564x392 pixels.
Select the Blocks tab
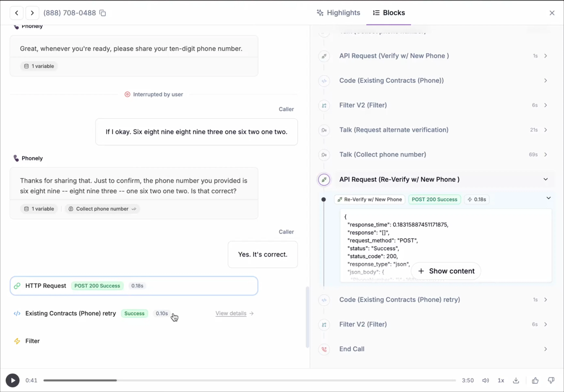tap(389, 13)
